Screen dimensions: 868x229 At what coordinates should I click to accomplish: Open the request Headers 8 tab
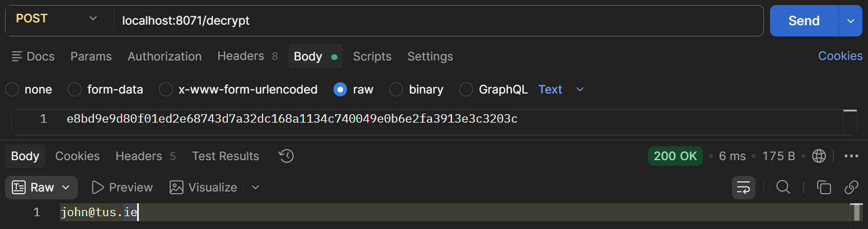coord(247,56)
